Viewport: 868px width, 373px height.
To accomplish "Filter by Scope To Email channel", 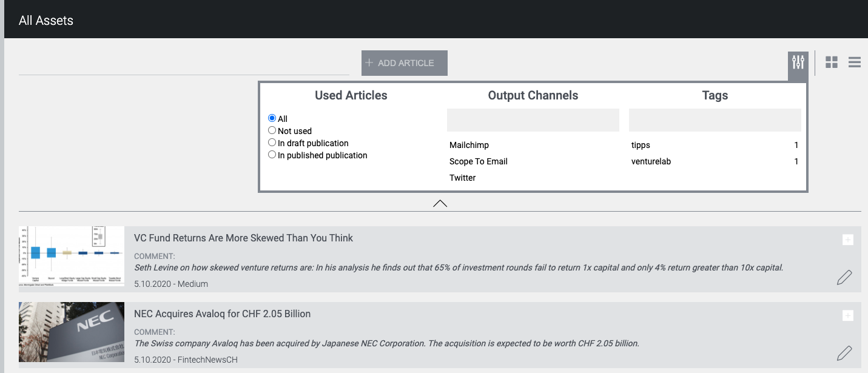I will pos(479,161).
